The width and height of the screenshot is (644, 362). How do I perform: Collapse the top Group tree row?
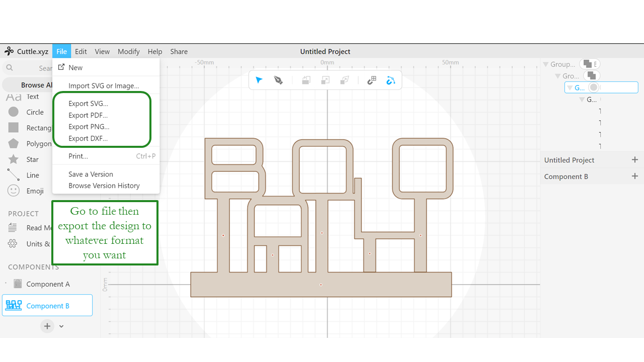click(x=545, y=64)
